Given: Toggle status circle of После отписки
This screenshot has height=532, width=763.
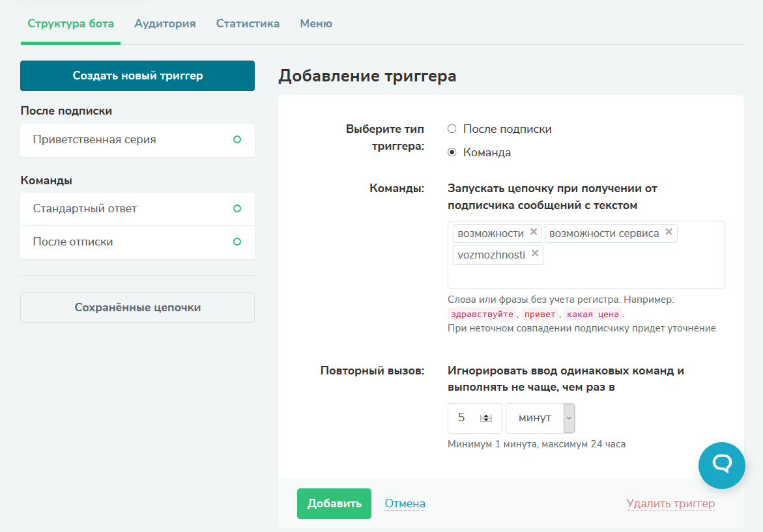Looking at the screenshot, I should [x=237, y=242].
